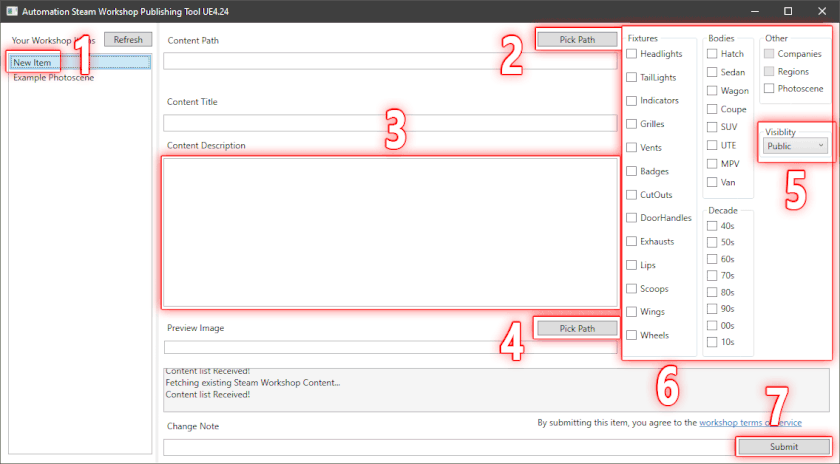Open the workshop terms of service link
840x464 pixels.
pyautogui.click(x=751, y=423)
